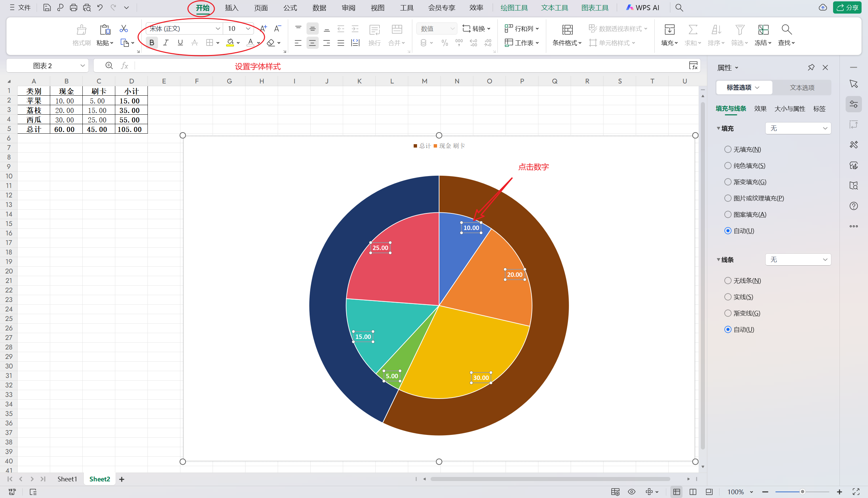Click the Undo arrow icon
The height and width of the screenshot is (498, 868).
(x=100, y=7)
